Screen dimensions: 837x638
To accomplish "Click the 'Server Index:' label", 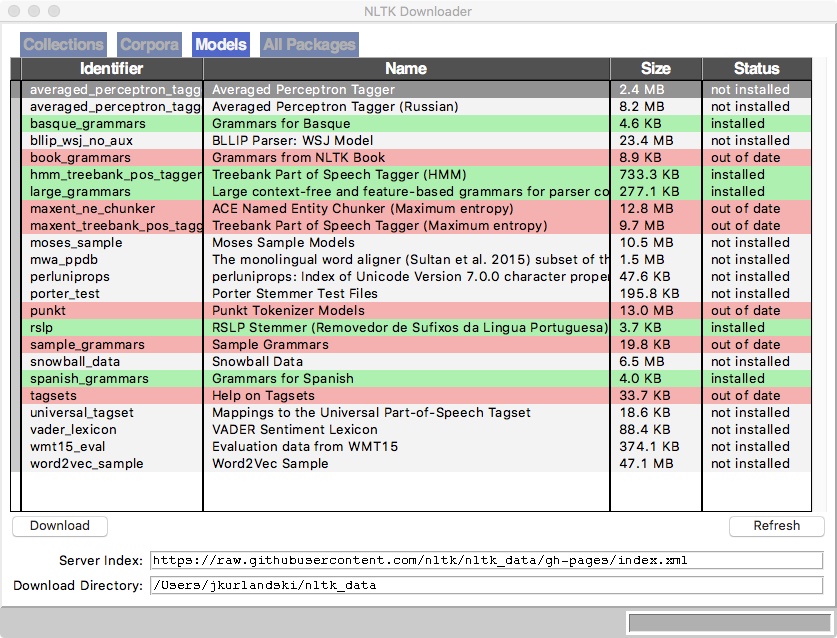I will 101,561.
